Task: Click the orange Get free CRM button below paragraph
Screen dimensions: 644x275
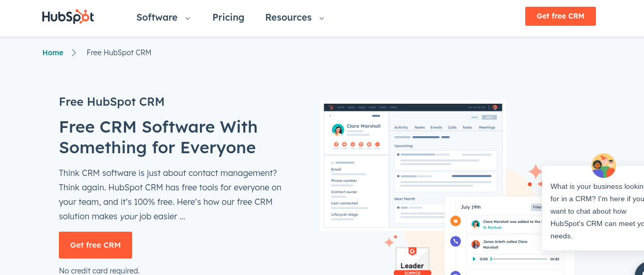Action: click(x=96, y=245)
